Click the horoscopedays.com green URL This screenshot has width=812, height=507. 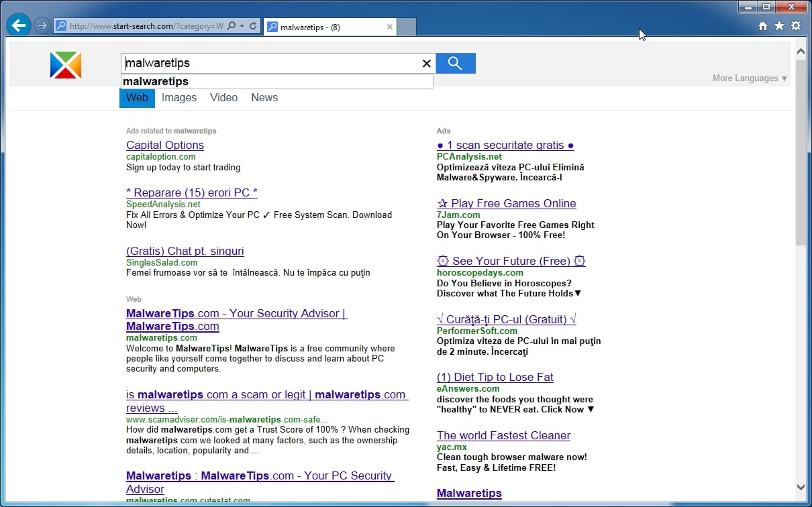(480, 273)
